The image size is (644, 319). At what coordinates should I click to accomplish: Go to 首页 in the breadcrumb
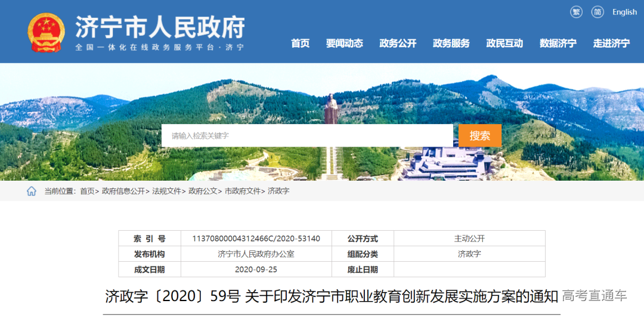87,191
